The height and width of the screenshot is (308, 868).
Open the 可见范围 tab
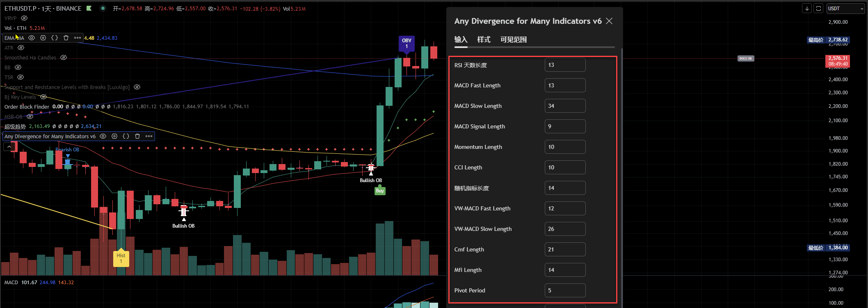513,39
